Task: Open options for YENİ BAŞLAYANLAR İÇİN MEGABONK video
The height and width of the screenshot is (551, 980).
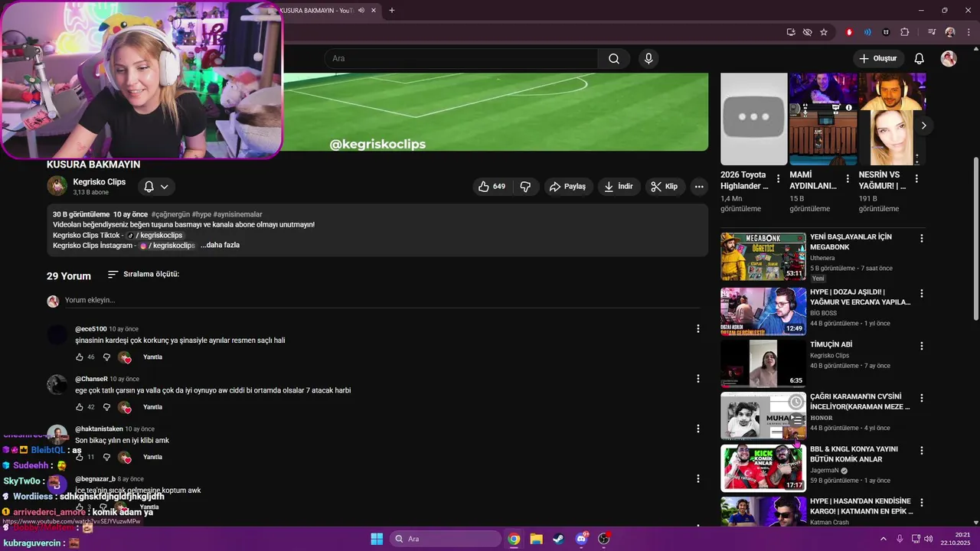Action: pyautogui.click(x=922, y=239)
